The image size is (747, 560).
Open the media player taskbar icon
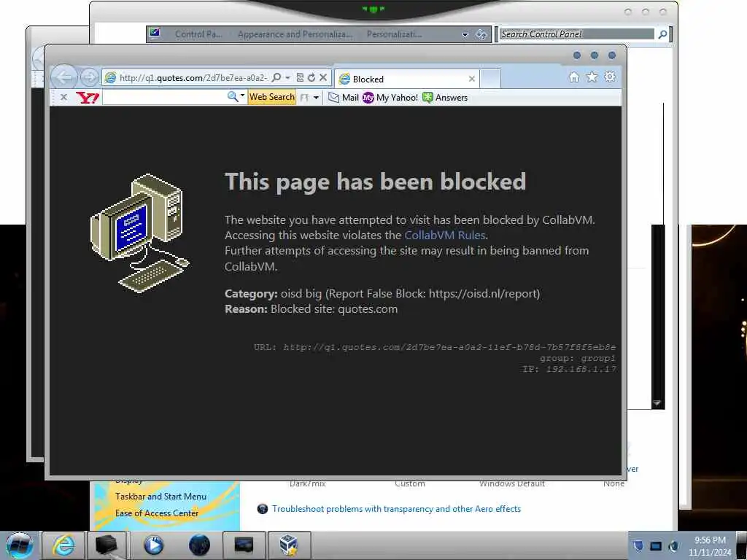point(153,545)
